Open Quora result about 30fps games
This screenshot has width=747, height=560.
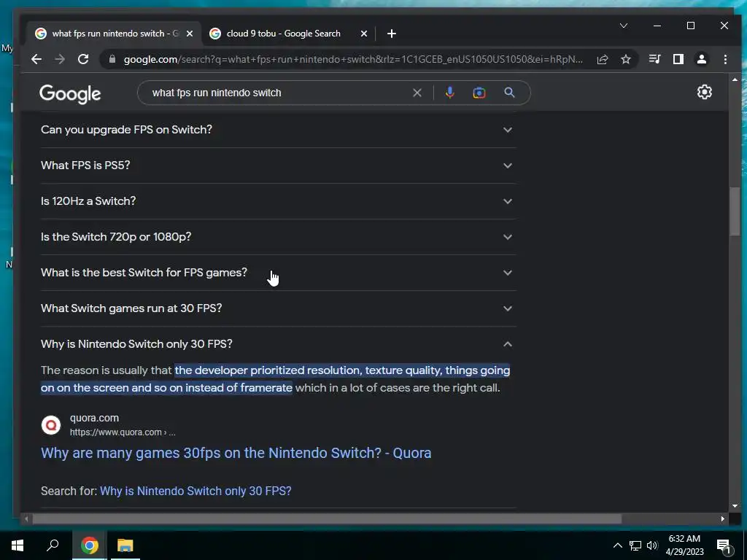tap(236, 453)
